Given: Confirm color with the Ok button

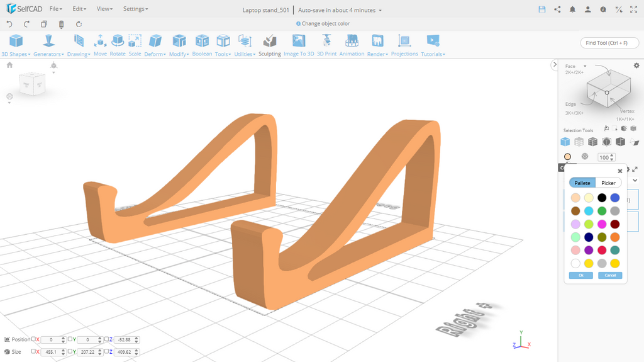Looking at the screenshot, I should click(x=580, y=275).
